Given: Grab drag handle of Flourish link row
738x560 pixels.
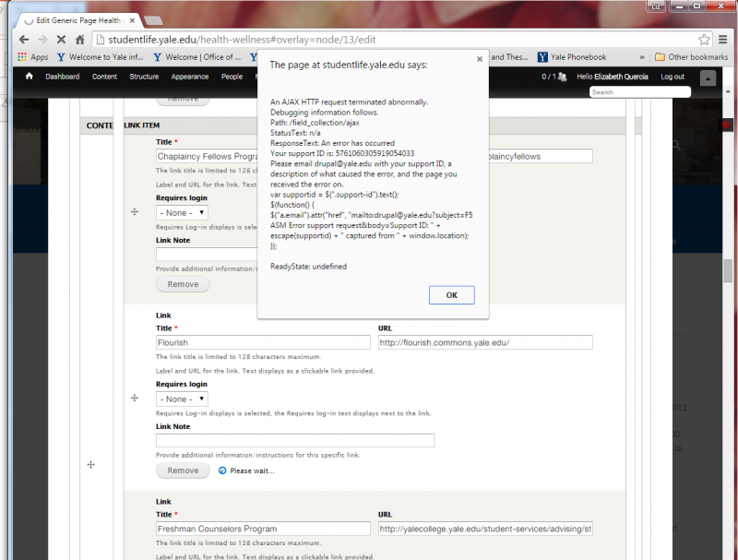Looking at the screenshot, I should 135,399.
